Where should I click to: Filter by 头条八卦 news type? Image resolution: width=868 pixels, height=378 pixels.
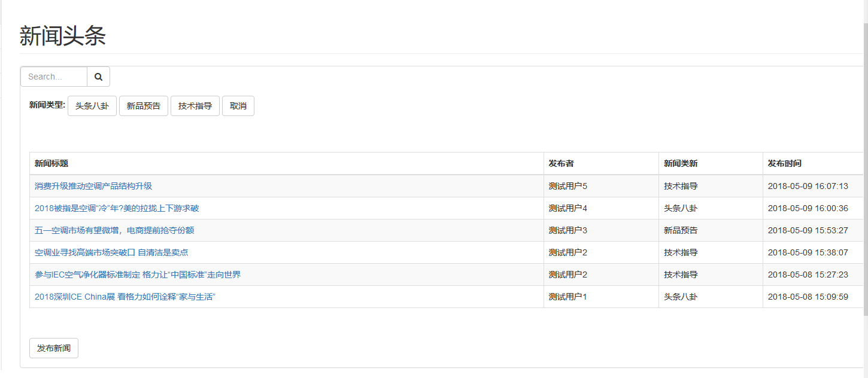click(92, 106)
